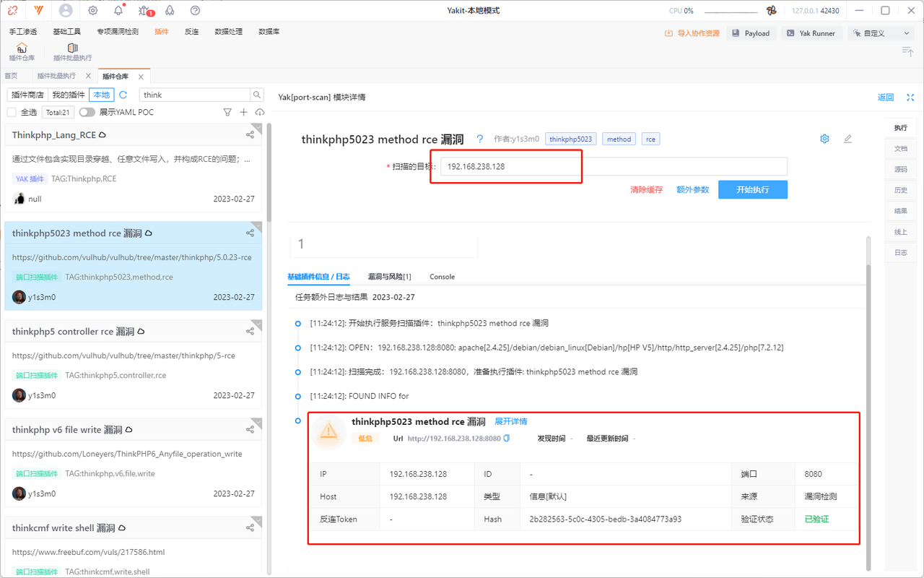Open the user avatar profile

click(x=66, y=11)
